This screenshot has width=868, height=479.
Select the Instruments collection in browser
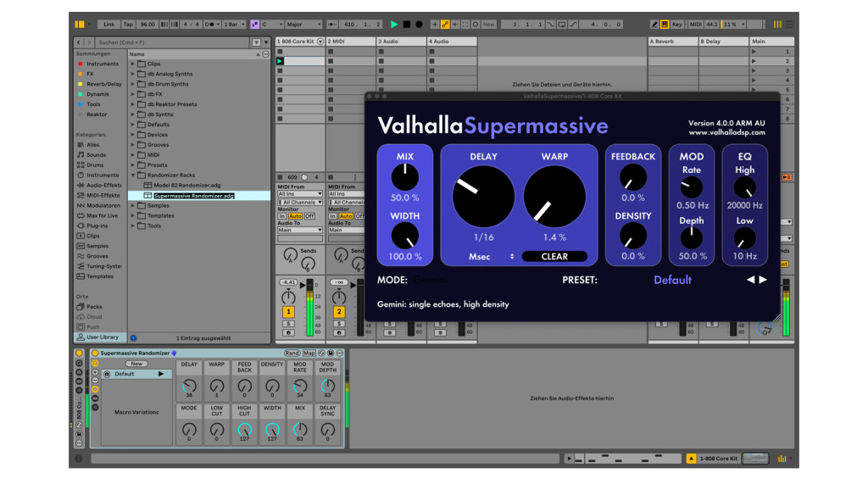[x=102, y=64]
